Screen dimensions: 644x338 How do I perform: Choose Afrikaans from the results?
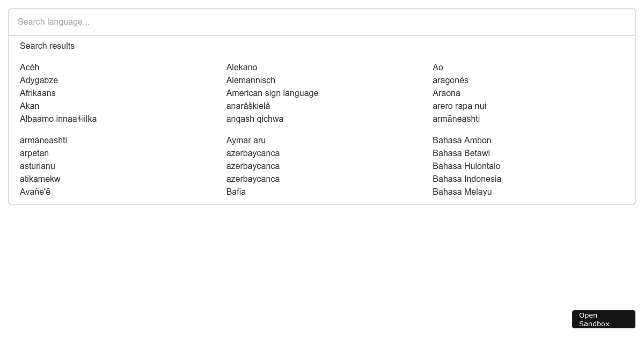(38, 93)
